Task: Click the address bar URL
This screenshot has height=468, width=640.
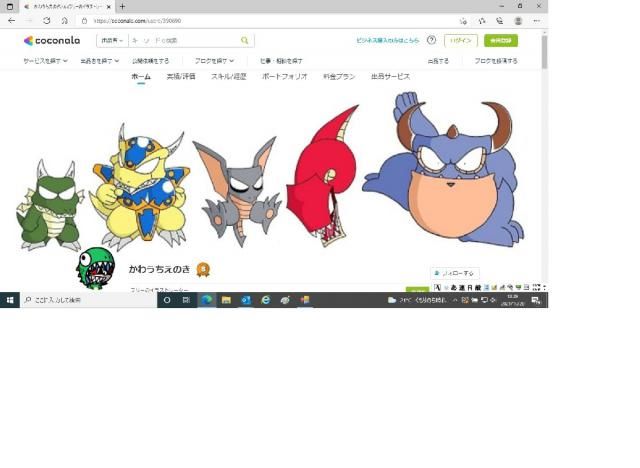Action: coord(138,21)
